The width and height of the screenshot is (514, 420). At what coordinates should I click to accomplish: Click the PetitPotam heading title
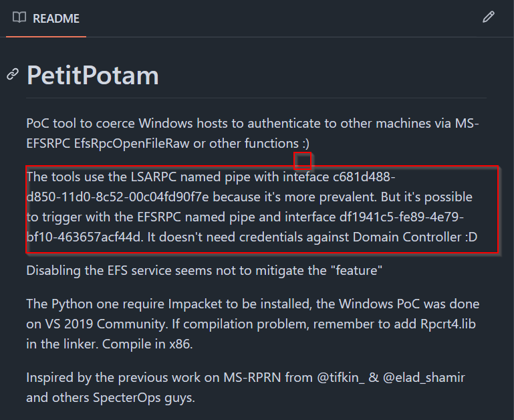[x=93, y=75]
